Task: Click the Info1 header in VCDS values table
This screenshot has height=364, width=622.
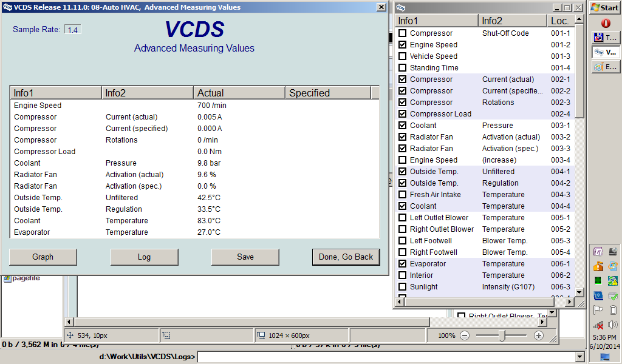Action: (56, 93)
